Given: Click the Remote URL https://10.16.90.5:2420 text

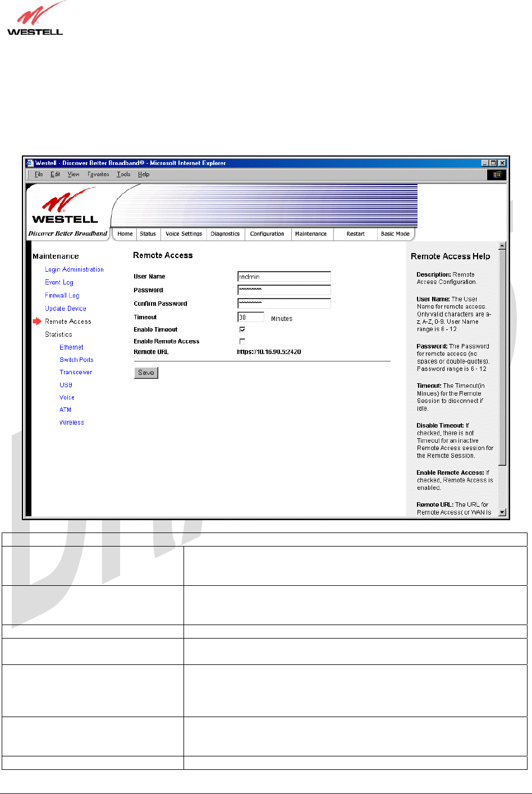Looking at the screenshot, I should click(269, 352).
